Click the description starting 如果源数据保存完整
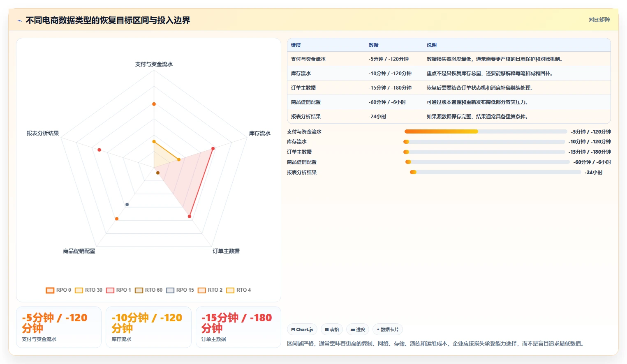Screen dimensions: 627x364 [477, 117]
